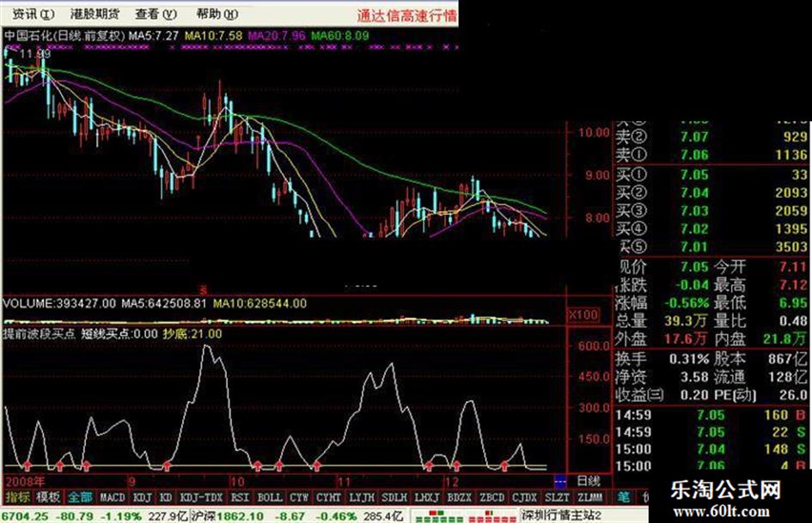Switch to the ZBCD indicator tab
This screenshot has width=812, height=523.
pyautogui.click(x=491, y=497)
